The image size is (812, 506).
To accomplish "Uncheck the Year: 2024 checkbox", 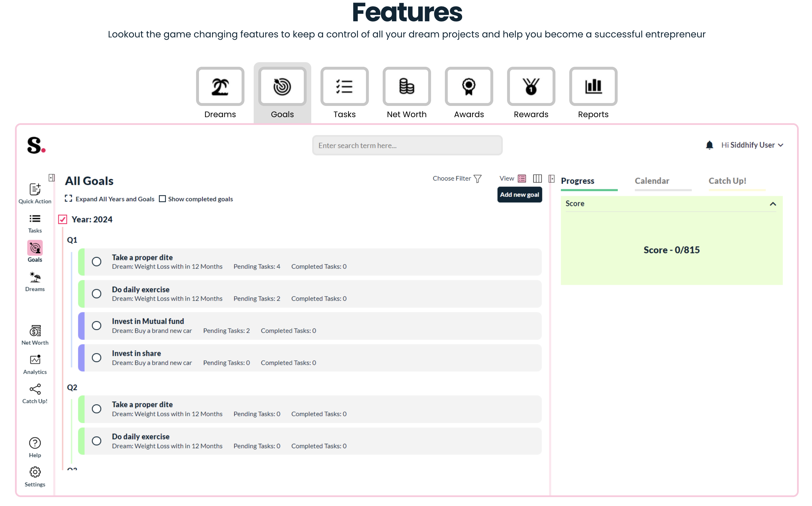I will (62, 220).
